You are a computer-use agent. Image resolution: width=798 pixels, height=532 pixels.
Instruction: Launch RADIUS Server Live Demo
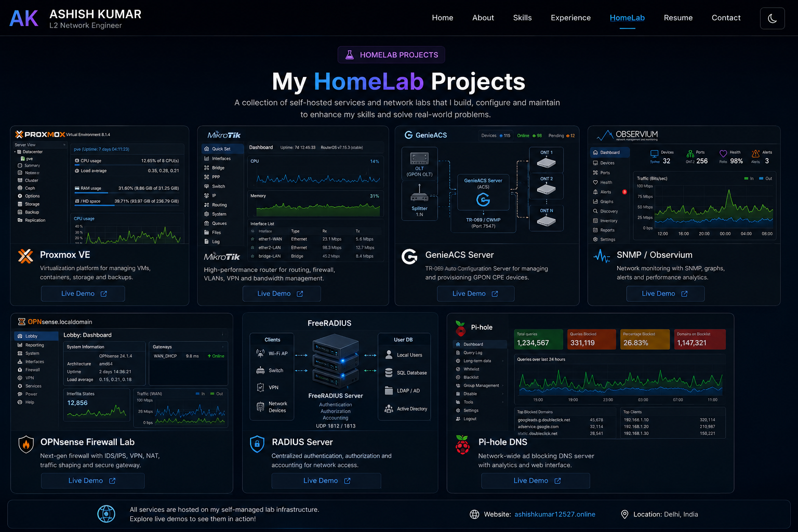coord(326,481)
